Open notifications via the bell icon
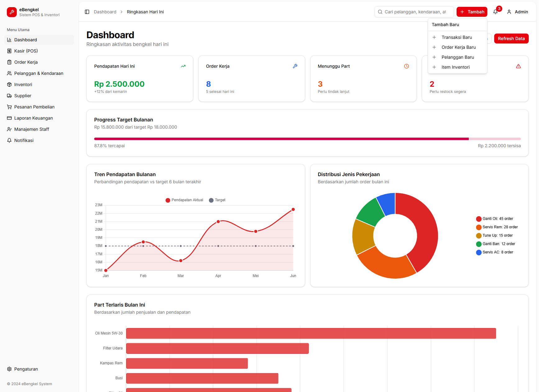This screenshot has height=392, width=543. click(495, 11)
